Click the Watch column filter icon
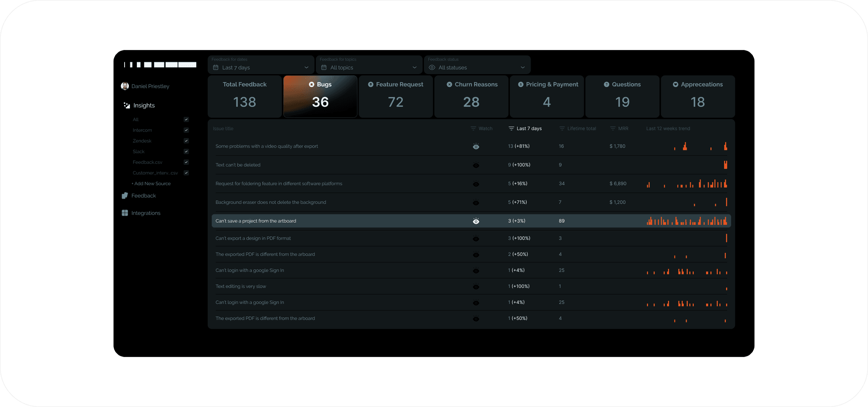The image size is (868, 407). click(x=473, y=128)
